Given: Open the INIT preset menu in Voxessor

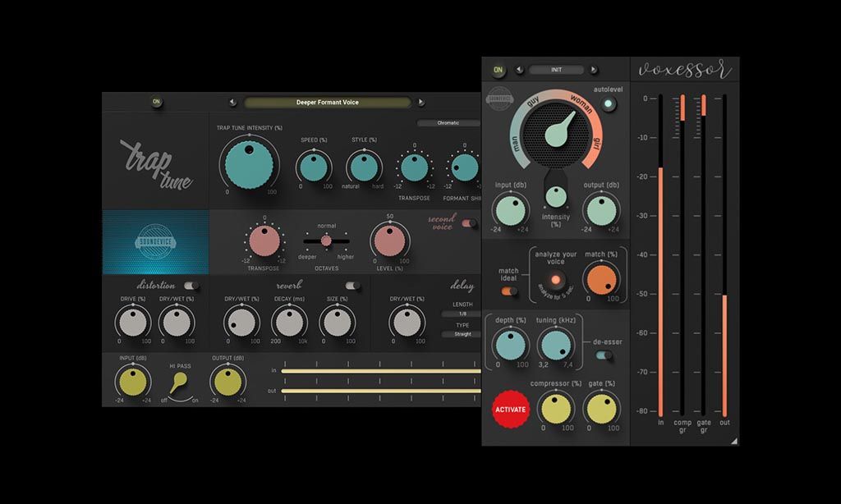Looking at the screenshot, I should (x=556, y=70).
